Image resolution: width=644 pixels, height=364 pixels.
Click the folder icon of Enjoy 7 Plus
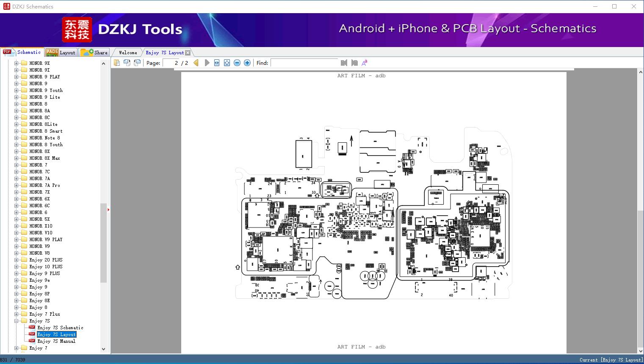tap(24, 314)
